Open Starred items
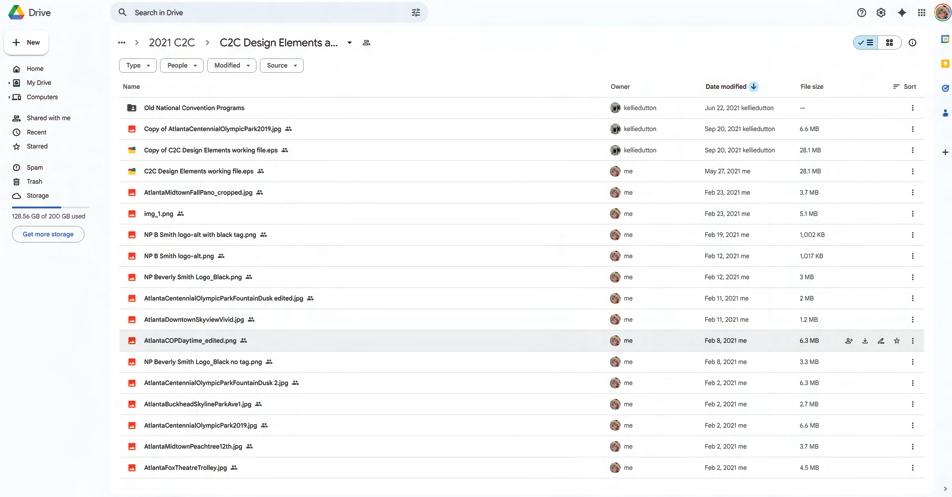This screenshot has height=497, width=952. pyautogui.click(x=37, y=146)
